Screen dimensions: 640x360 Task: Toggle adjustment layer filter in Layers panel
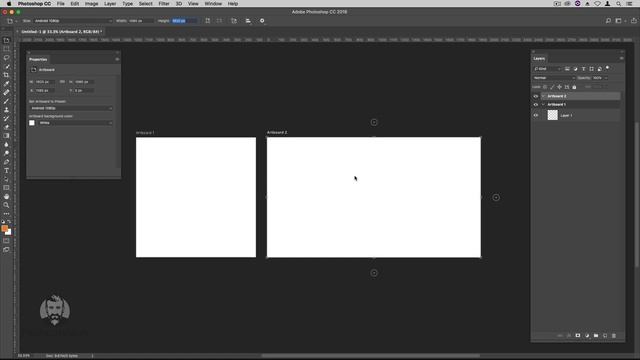(576, 69)
